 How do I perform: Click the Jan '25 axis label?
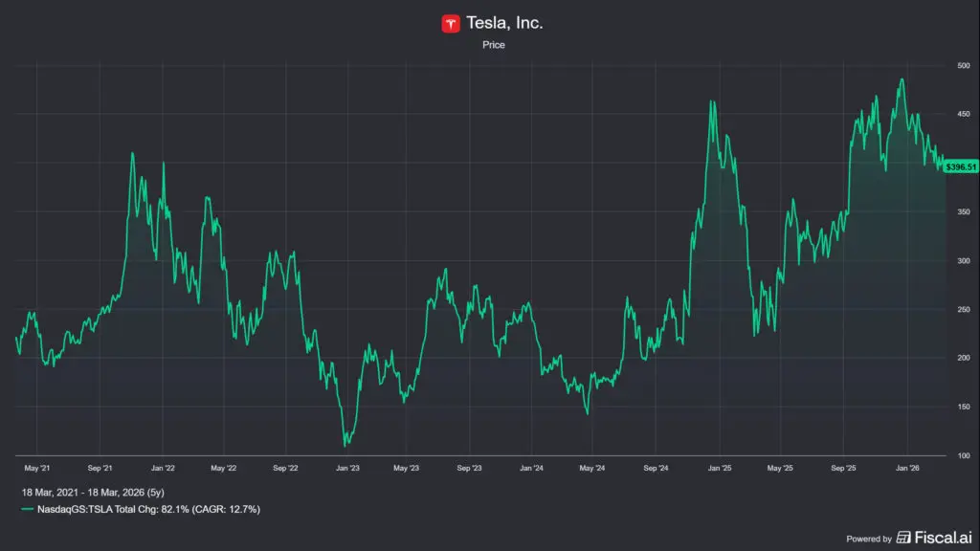click(720, 468)
